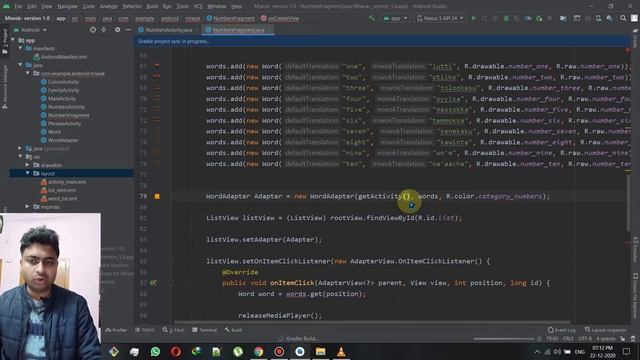The image size is (640, 360).
Task: Click the editor horizontal scrollbar
Action: [372, 322]
